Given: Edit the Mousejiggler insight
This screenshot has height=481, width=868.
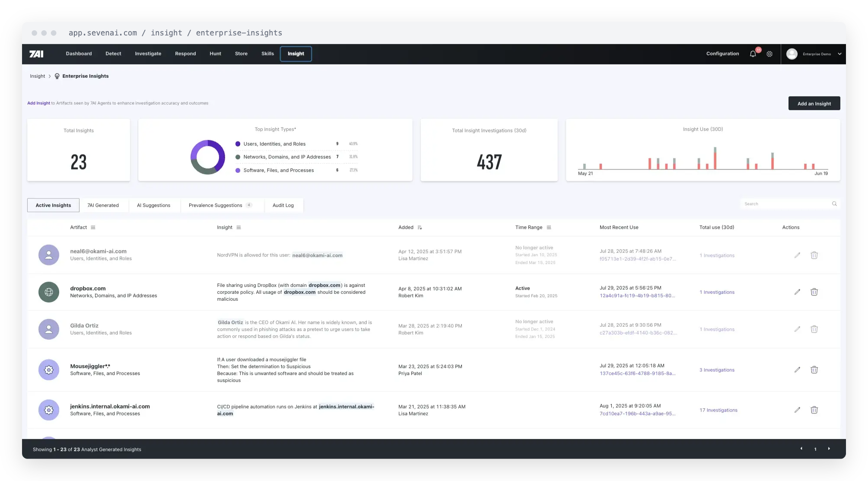Looking at the screenshot, I should [797, 370].
